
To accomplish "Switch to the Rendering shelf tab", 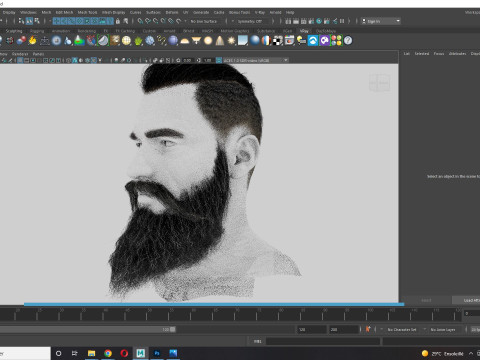I will coord(87,31).
